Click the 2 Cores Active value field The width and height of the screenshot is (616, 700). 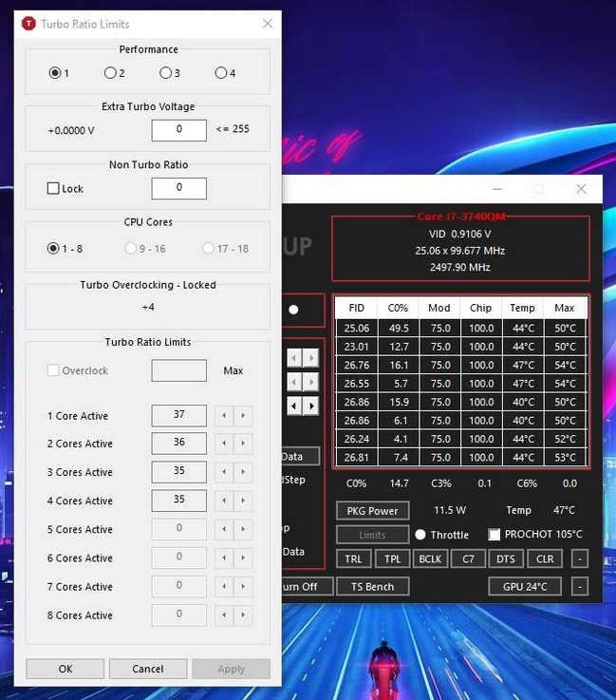click(178, 444)
